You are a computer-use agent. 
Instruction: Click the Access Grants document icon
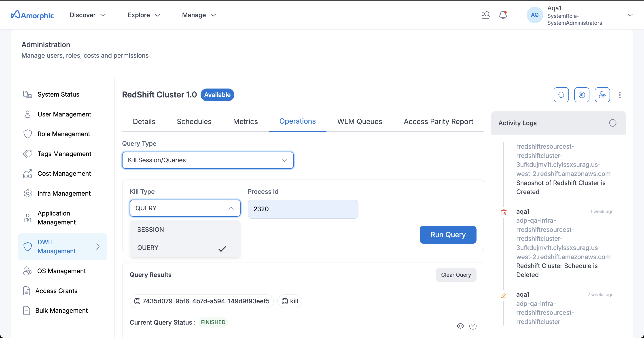[x=27, y=291]
